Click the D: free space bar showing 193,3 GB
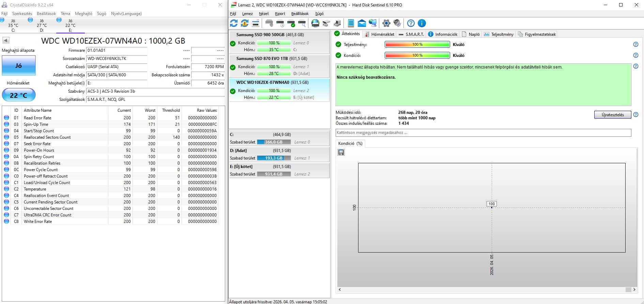Viewport: 644px width, 304px height. pyautogui.click(x=274, y=158)
